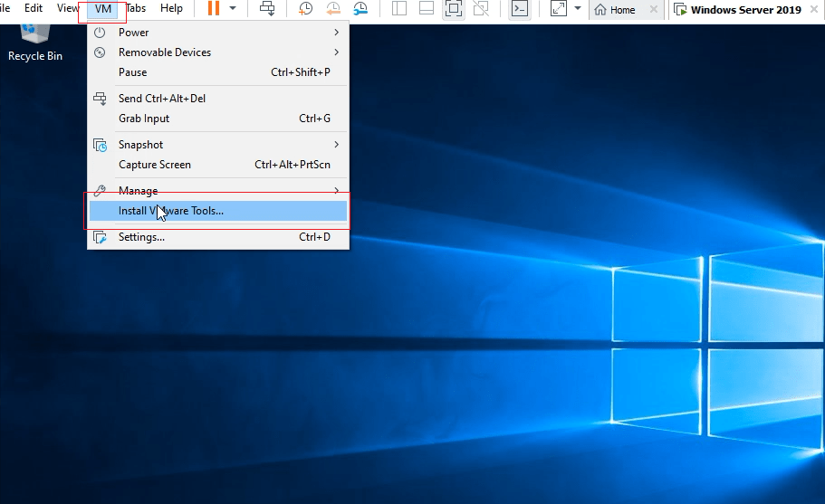Expand the Power submenu

pos(218,33)
